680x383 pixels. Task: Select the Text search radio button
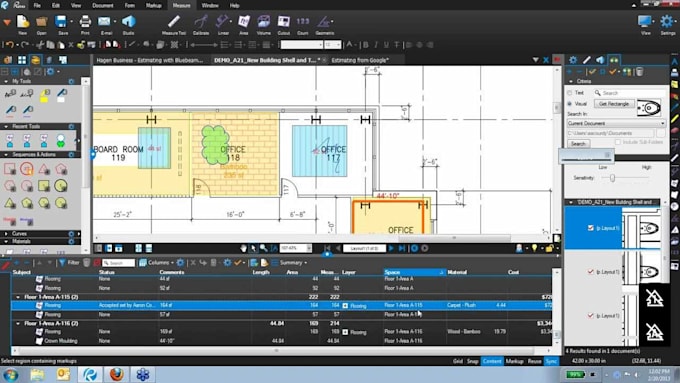pyautogui.click(x=570, y=93)
